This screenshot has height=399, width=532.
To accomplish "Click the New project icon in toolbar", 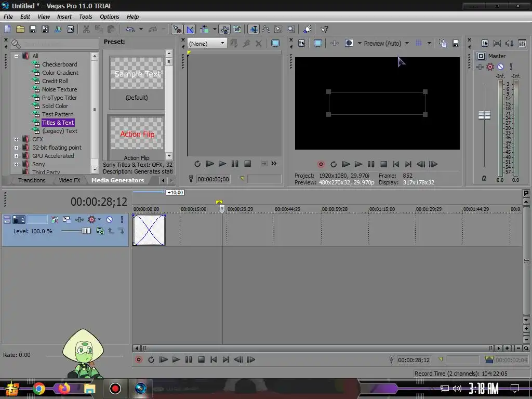I will (x=7, y=29).
